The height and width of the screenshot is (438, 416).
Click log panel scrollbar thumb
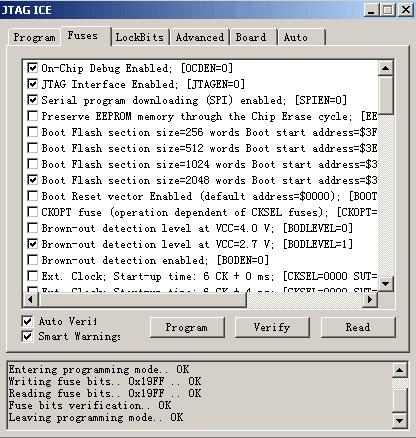[x=399, y=400]
